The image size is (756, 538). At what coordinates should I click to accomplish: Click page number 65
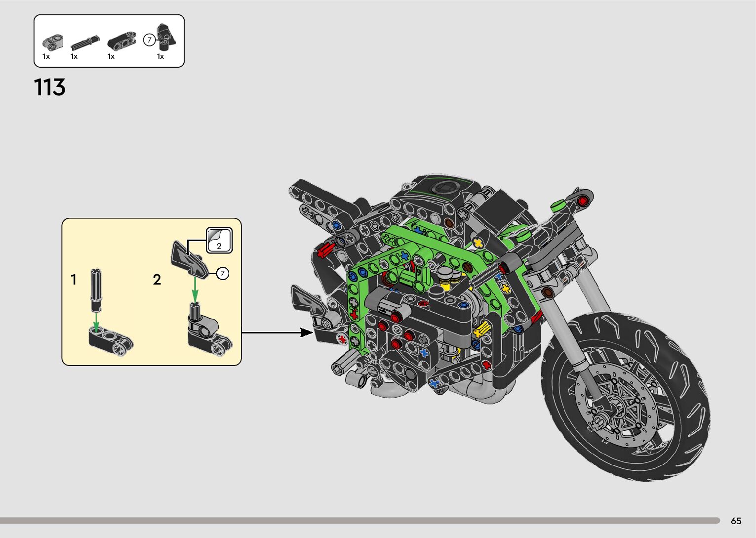point(736,521)
